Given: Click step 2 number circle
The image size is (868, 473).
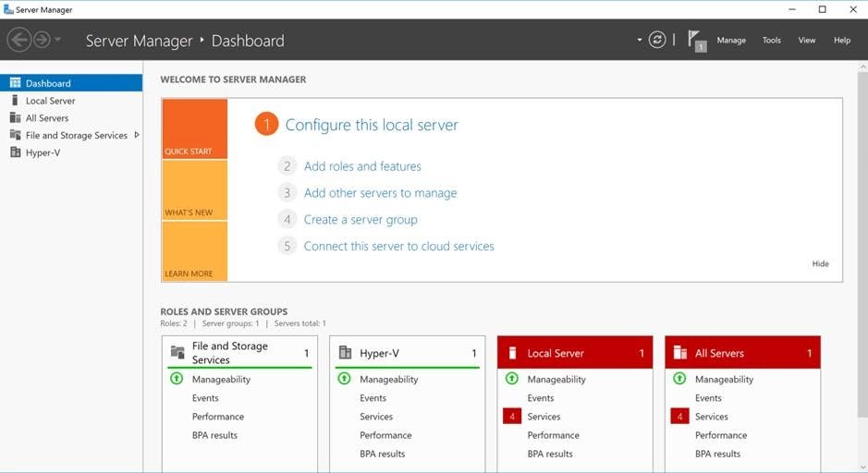Looking at the screenshot, I should 287,166.
